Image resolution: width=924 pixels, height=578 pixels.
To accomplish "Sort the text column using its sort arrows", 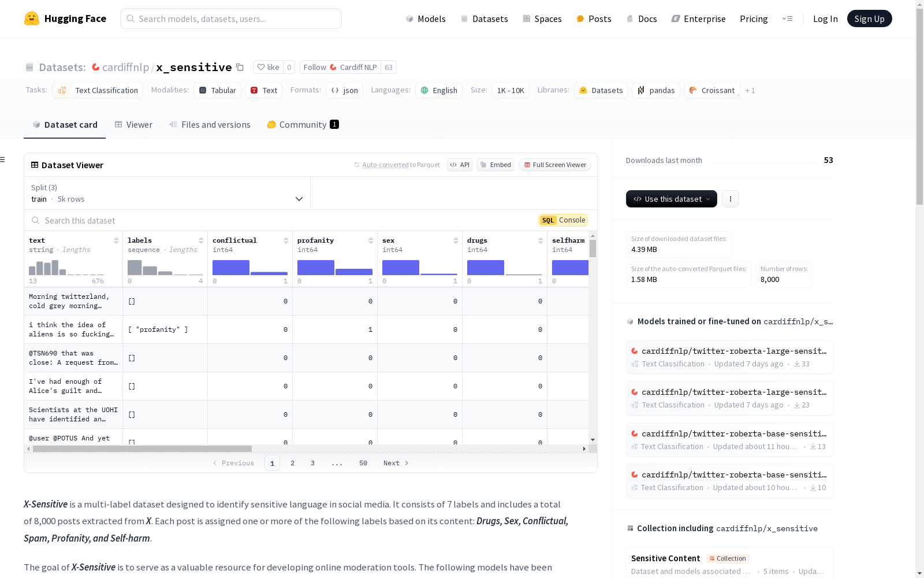I will click(116, 240).
